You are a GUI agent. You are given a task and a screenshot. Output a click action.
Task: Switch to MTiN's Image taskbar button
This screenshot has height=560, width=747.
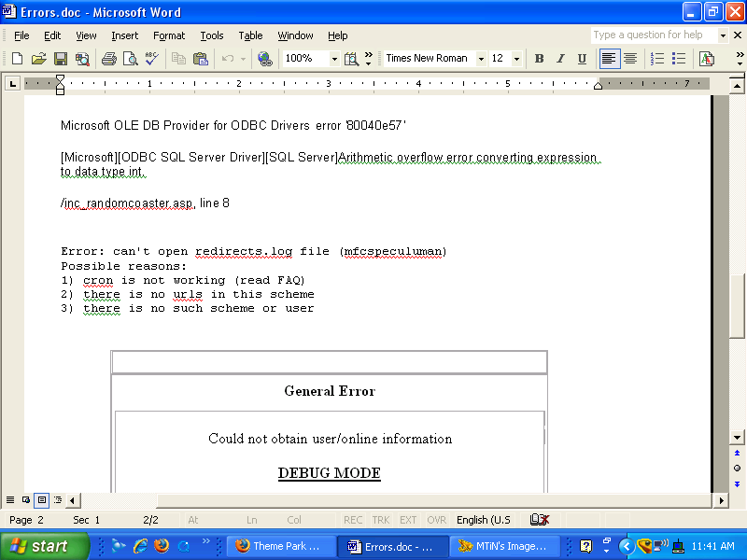504,546
